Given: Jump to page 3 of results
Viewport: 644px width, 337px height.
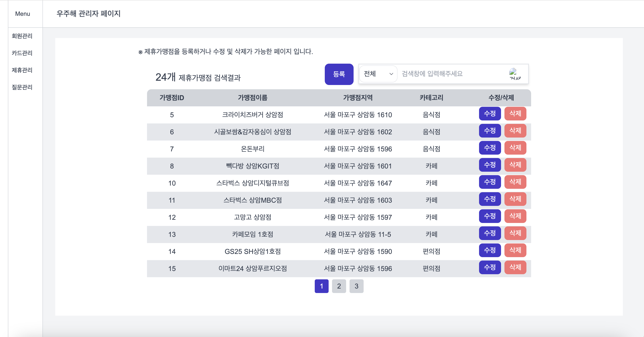Looking at the screenshot, I should (x=356, y=286).
